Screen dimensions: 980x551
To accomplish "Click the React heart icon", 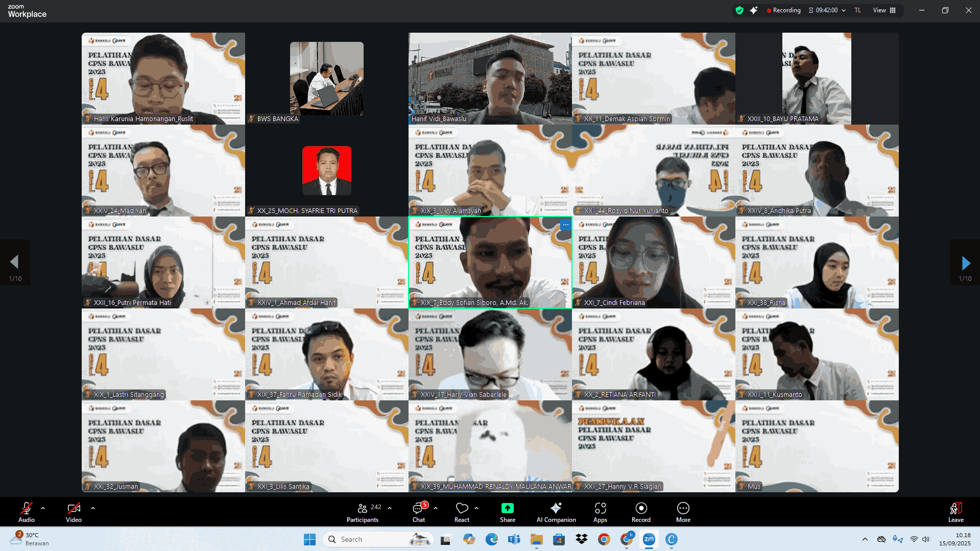I will point(462,512).
